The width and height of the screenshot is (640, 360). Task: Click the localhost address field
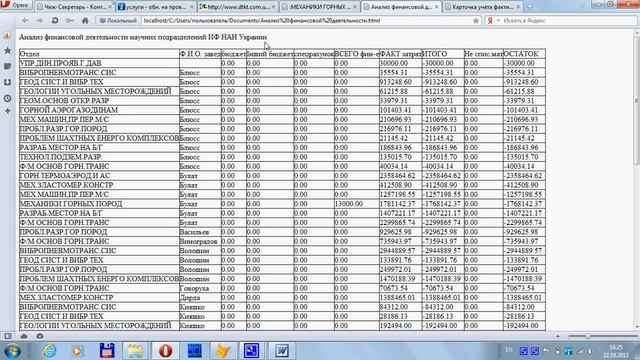tap(306, 20)
